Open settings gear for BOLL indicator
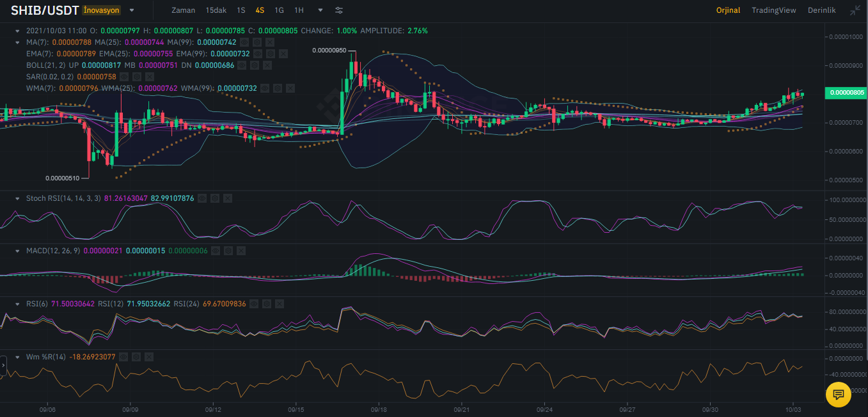Viewport: 868px width, 417px height. [255, 65]
